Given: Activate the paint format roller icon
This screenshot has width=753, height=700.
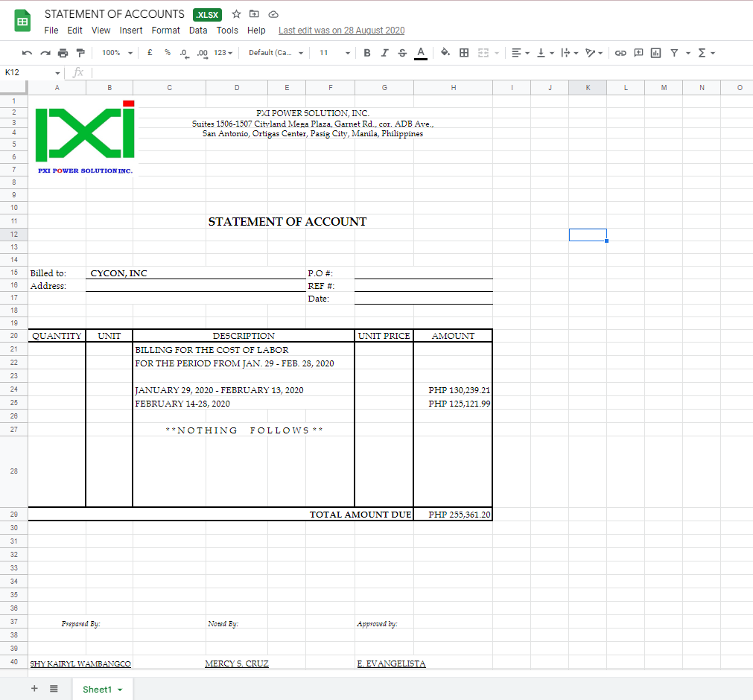Looking at the screenshot, I should point(80,53).
